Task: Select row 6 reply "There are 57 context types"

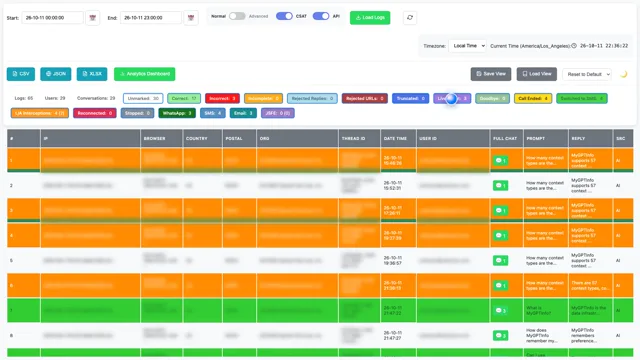Action: coord(590,285)
